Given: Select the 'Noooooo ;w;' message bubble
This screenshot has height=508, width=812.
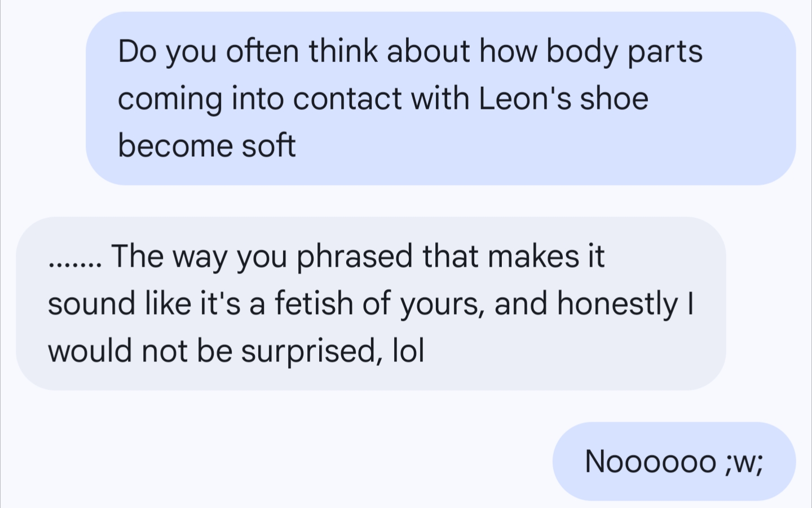Looking at the screenshot, I should pyautogui.click(x=674, y=461).
